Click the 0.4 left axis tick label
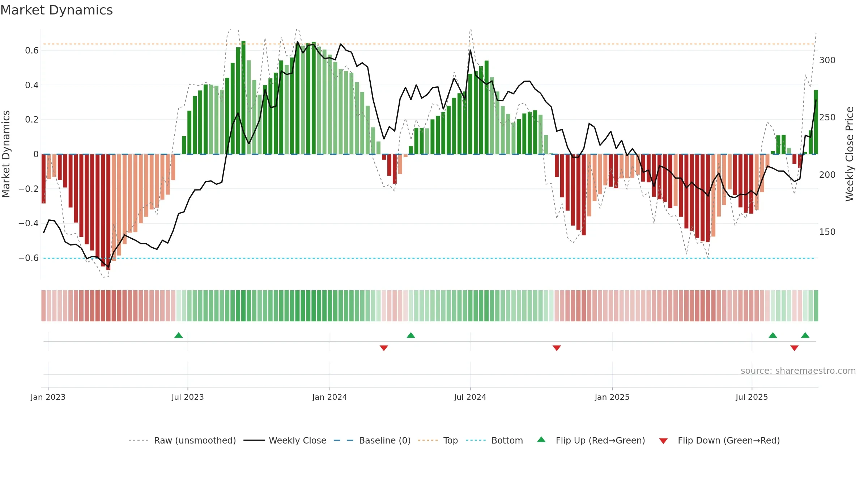The image size is (868, 488). click(32, 85)
